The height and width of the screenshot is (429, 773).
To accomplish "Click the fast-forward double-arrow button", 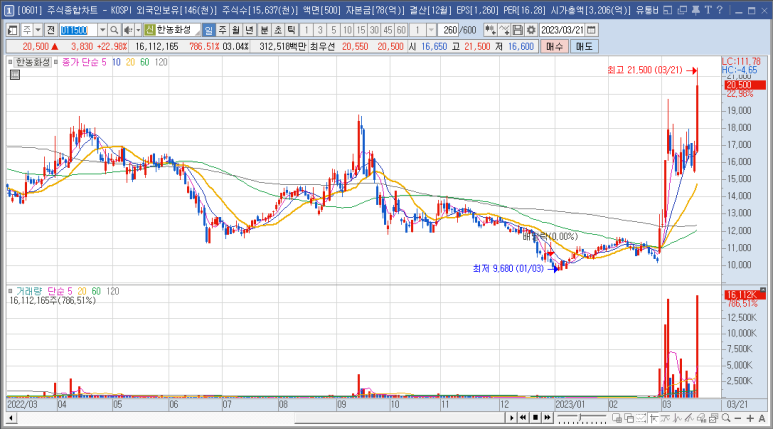I will tap(547, 418).
